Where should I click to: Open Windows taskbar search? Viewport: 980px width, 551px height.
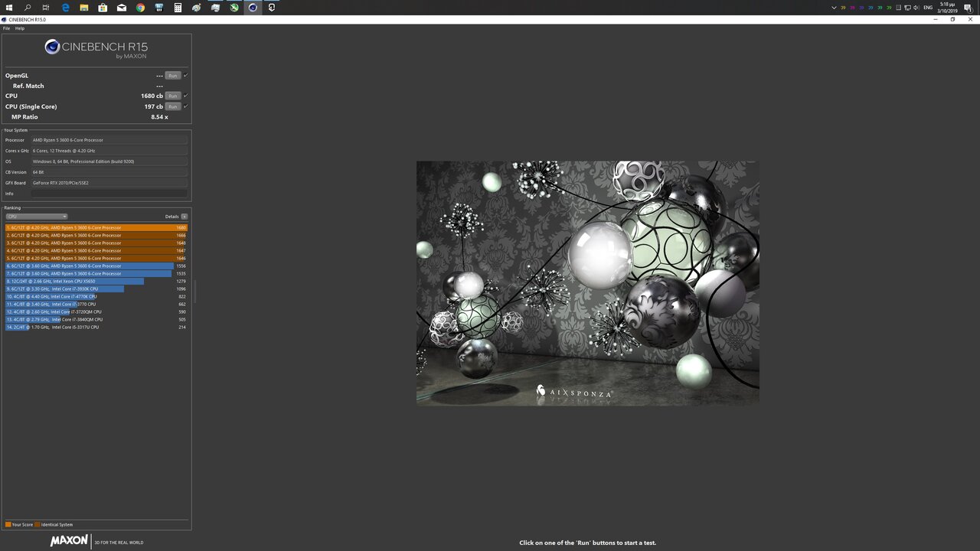28,8
